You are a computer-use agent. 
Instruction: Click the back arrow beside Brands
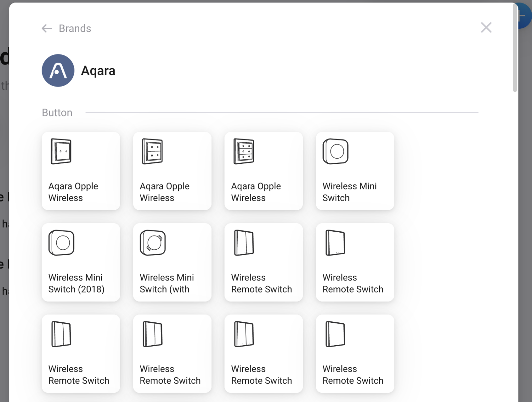[x=46, y=28]
